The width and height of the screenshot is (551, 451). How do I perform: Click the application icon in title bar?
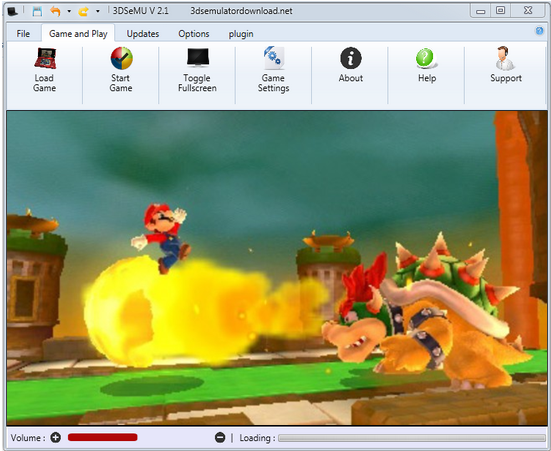coord(13,11)
